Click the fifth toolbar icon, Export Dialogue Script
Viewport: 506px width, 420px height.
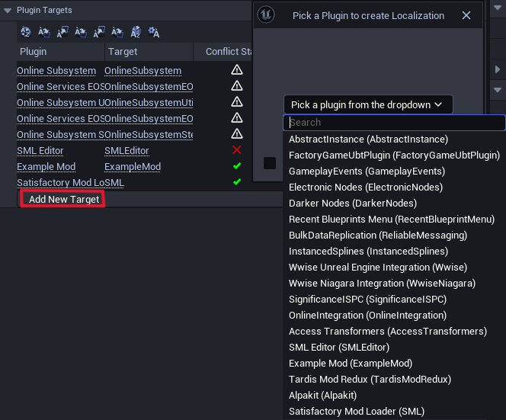(99, 32)
